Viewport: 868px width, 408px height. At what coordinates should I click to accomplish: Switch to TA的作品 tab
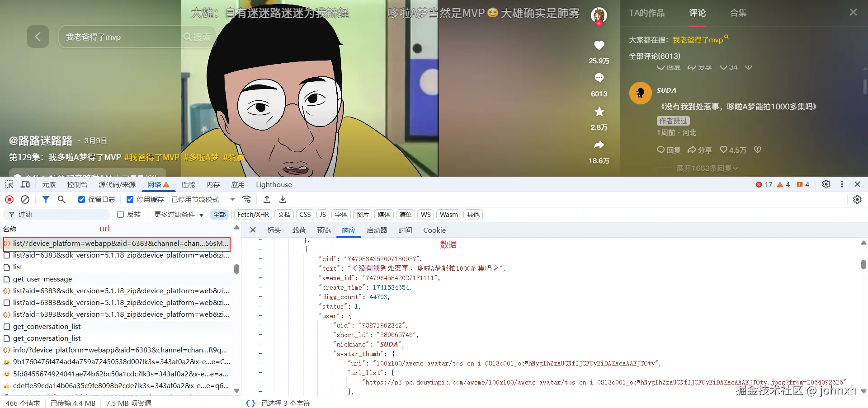click(x=647, y=13)
